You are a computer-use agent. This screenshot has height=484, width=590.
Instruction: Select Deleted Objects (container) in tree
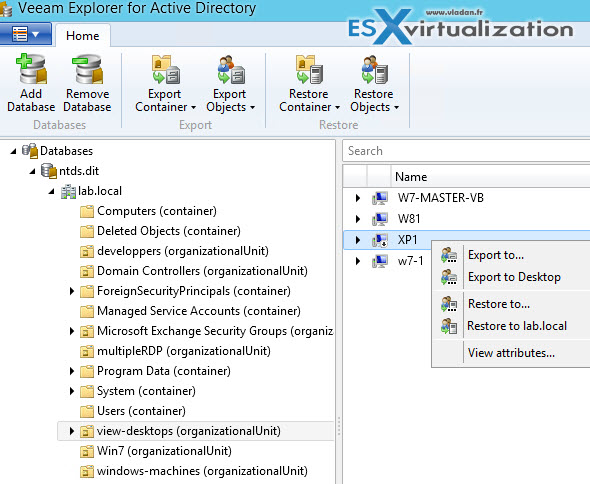click(x=169, y=231)
